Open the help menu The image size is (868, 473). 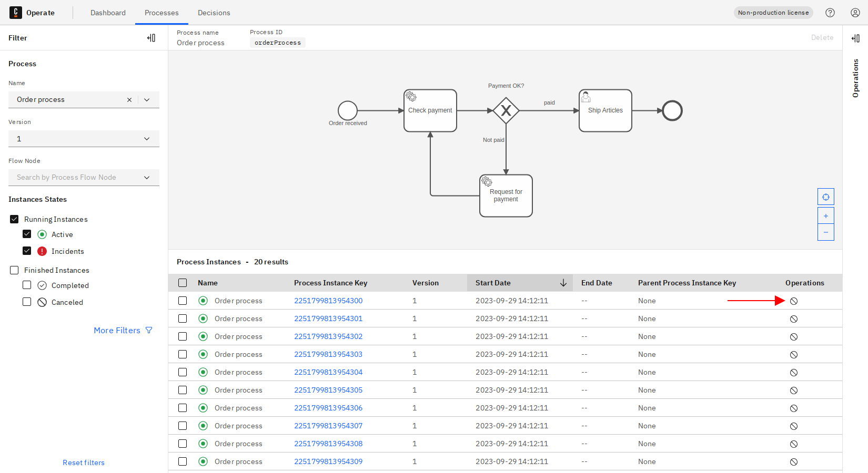830,12
